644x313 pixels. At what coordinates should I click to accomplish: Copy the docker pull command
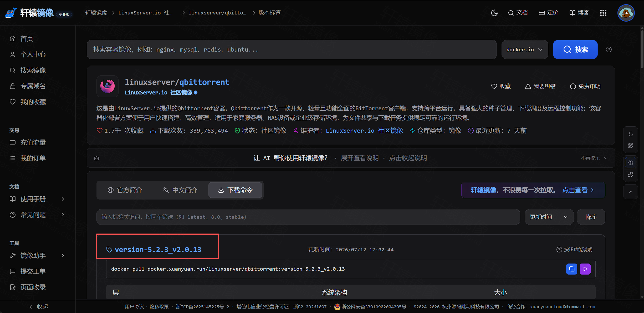572,269
